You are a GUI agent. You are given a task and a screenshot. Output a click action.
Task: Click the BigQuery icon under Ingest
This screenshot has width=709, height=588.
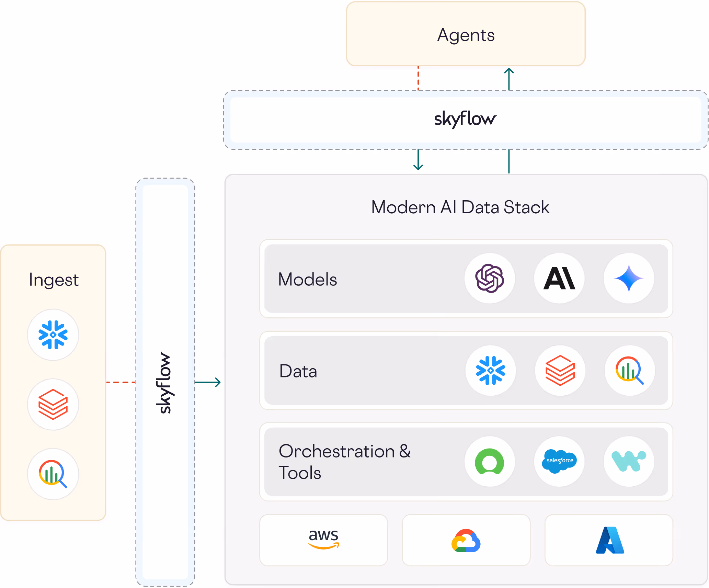pos(53,474)
